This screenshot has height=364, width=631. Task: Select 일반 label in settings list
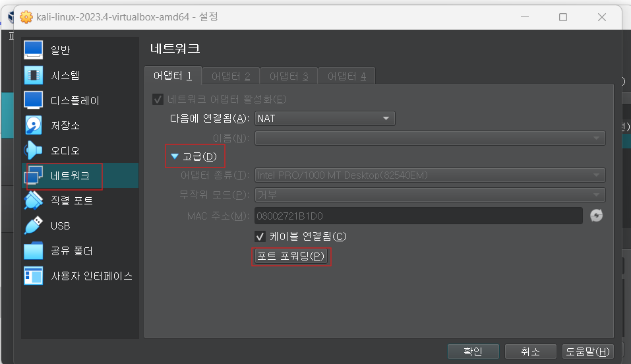(61, 50)
